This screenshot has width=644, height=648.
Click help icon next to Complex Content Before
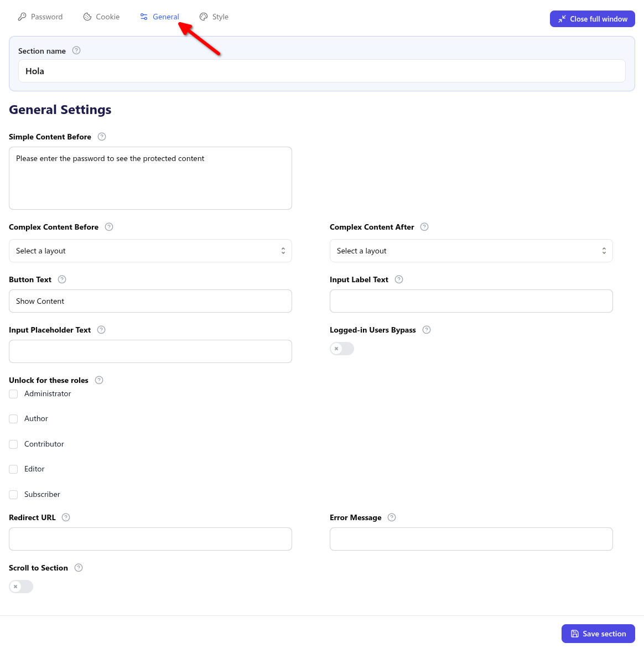109,227
